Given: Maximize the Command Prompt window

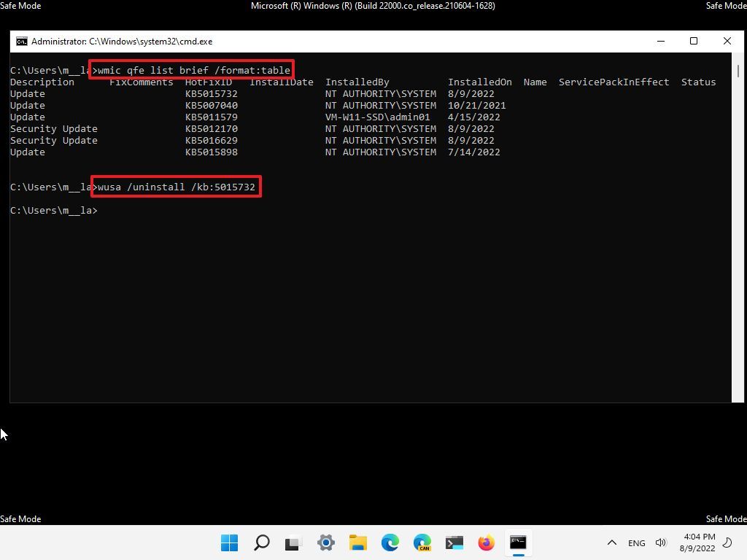Looking at the screenshot, I should point(693,42).
